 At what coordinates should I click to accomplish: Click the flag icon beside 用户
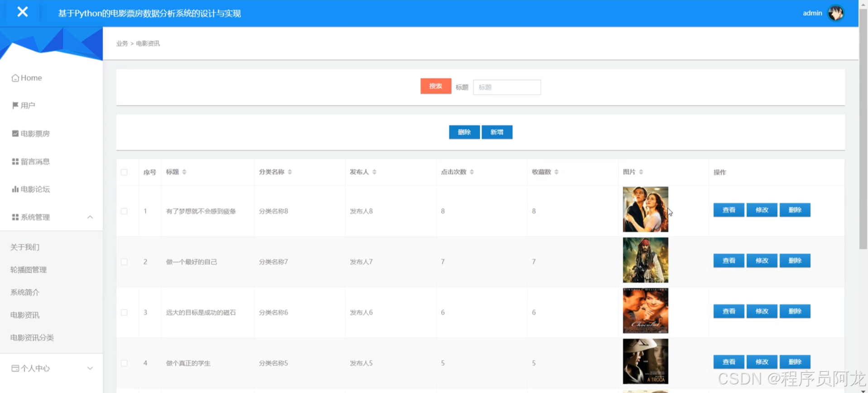15,105
